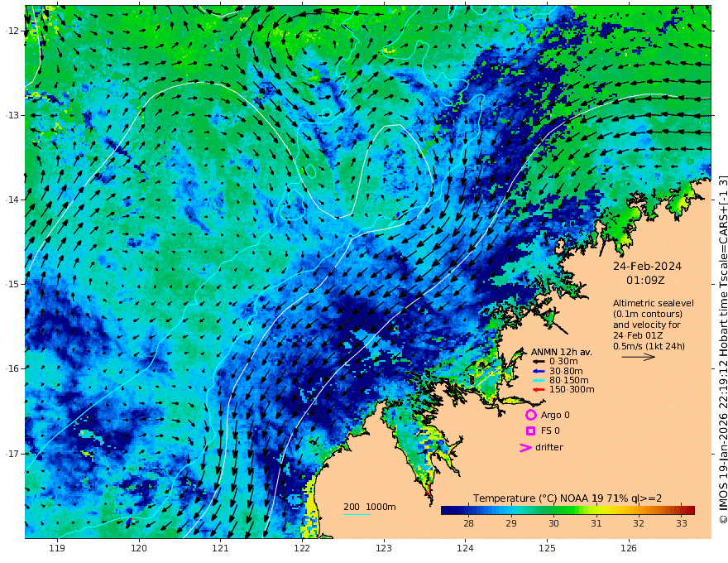Click the latitude axis label '-15'

click(12, 284)
